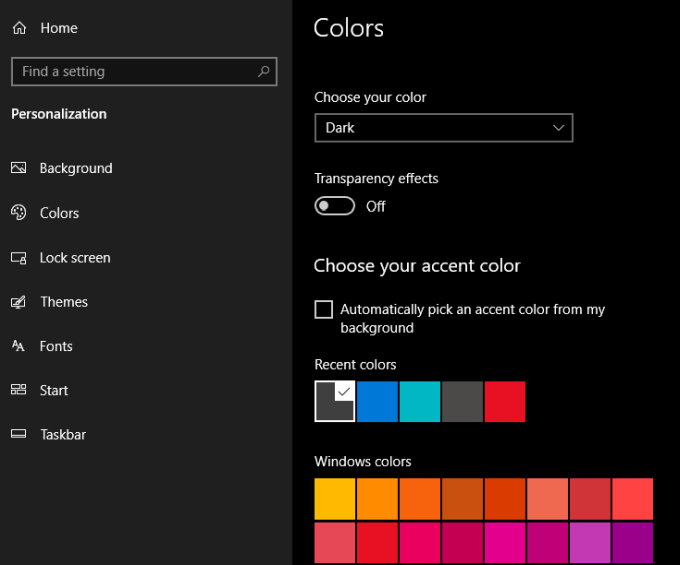The width and height of the screenshot is (680, 565).
Task: Click the search magnifier icon
Action: (x=264, y=72)
